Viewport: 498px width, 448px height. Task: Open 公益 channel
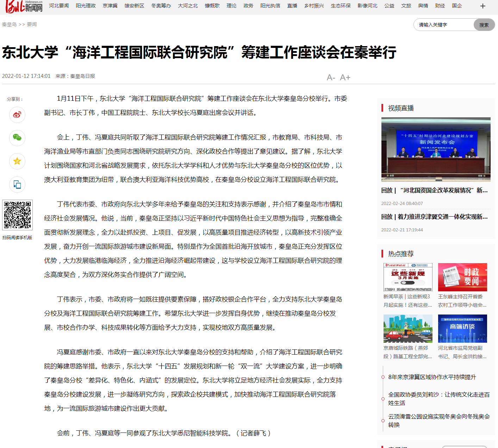pyautogui.click(x=390, y=6)
